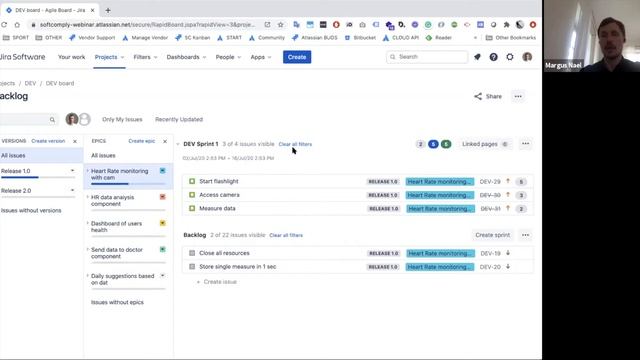Open the Help question mark icon
The height and width of the screenshot is (360, 640).
[x=493, y=57]
